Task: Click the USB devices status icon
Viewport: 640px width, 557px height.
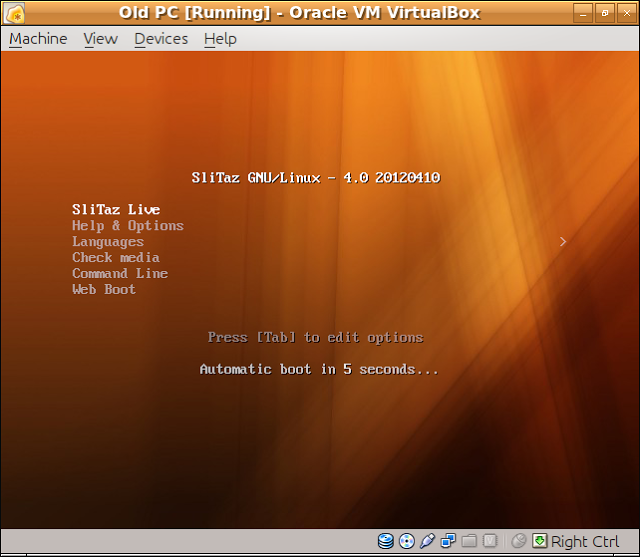Action: (427, 541)
